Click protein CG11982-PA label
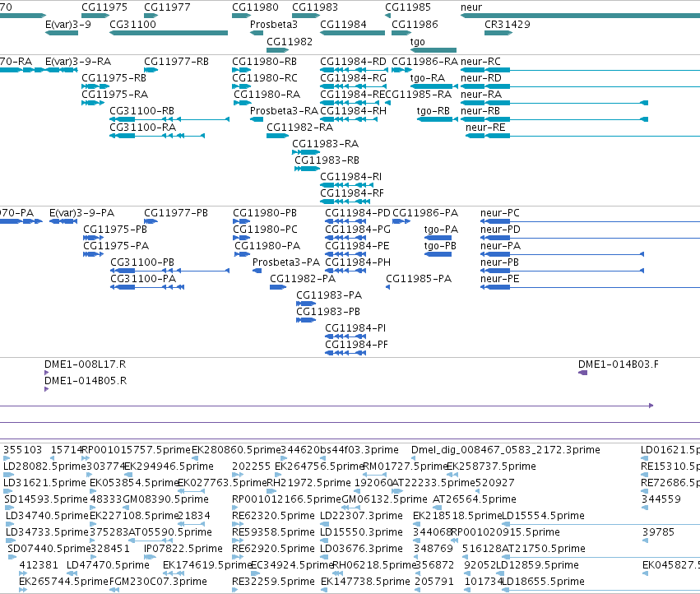Viewport: 700px width, 594px height. click(x=303, y=279)
